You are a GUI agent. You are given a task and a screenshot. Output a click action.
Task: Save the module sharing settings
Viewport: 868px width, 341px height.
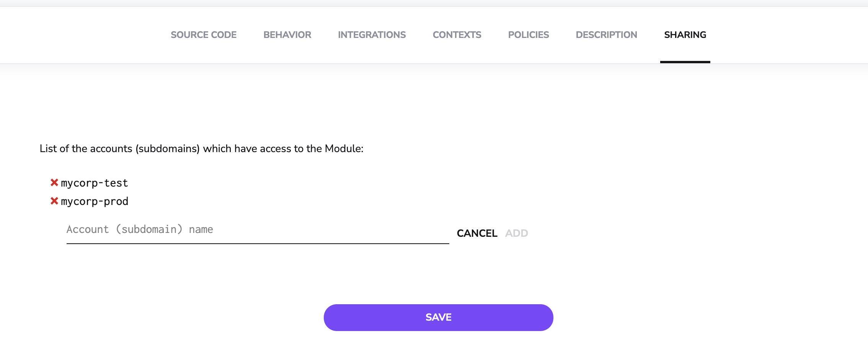[x=438, y=318]
